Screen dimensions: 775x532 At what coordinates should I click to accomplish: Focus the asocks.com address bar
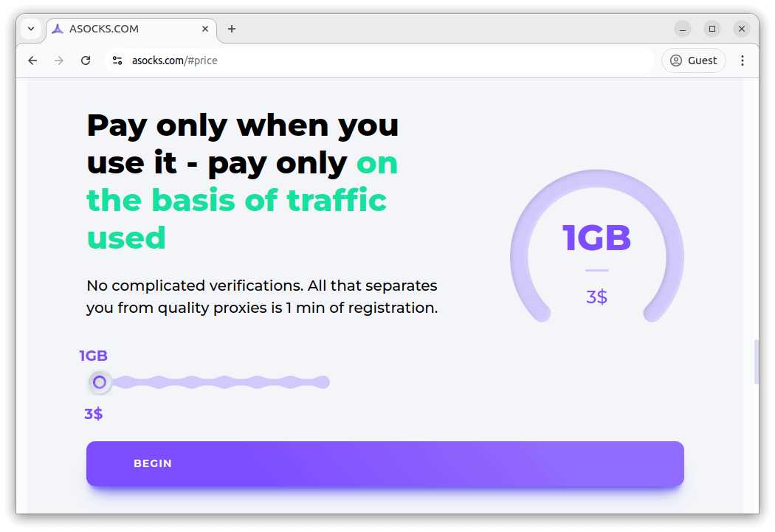coord(384,61)
